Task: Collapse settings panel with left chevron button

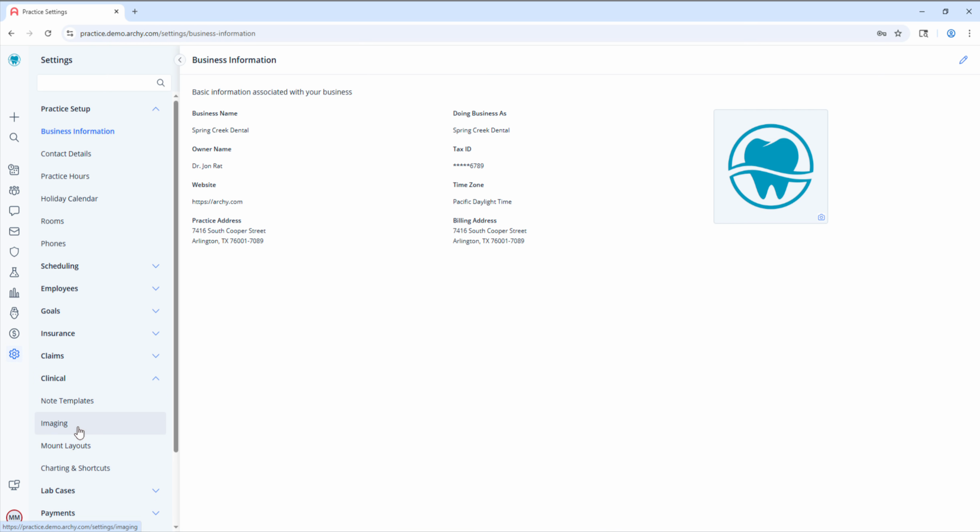Action: tap(180, 60)
